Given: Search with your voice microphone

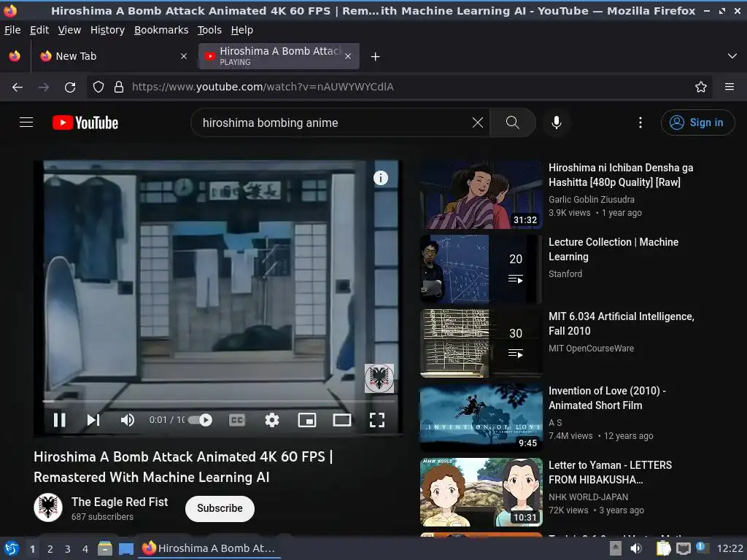Looking at the screenshot, I should (x=557, y=122).
